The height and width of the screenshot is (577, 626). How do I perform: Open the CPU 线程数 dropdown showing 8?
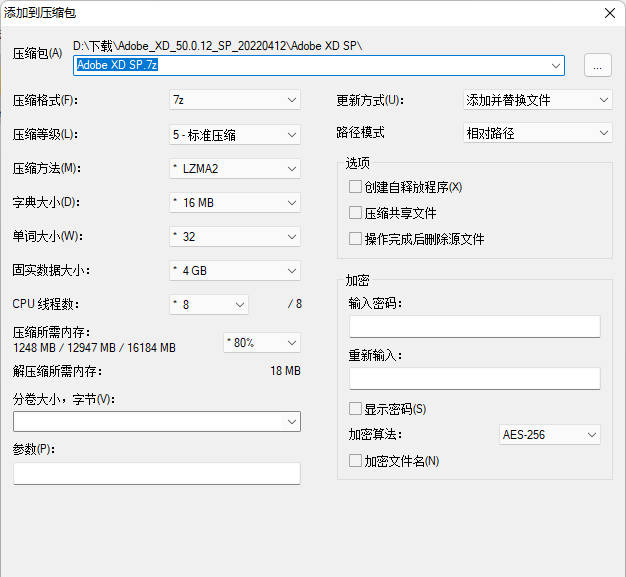click(209, 305)
